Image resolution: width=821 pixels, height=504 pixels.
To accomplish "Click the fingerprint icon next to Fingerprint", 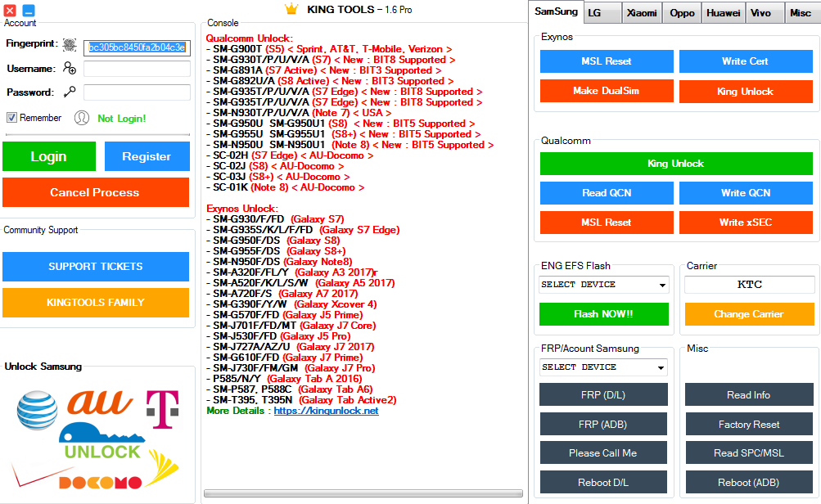I will tap(70, 45).
